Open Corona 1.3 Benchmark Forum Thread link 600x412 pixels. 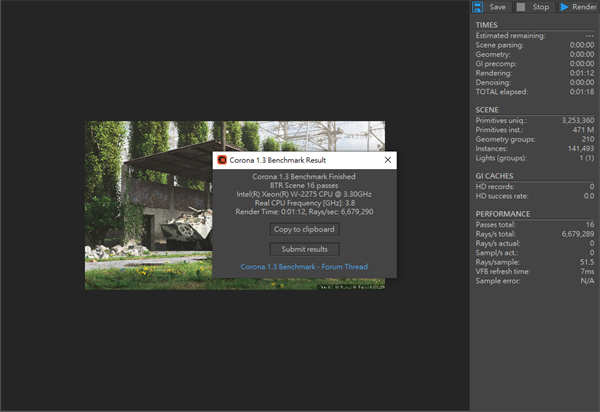coord(304,267)
